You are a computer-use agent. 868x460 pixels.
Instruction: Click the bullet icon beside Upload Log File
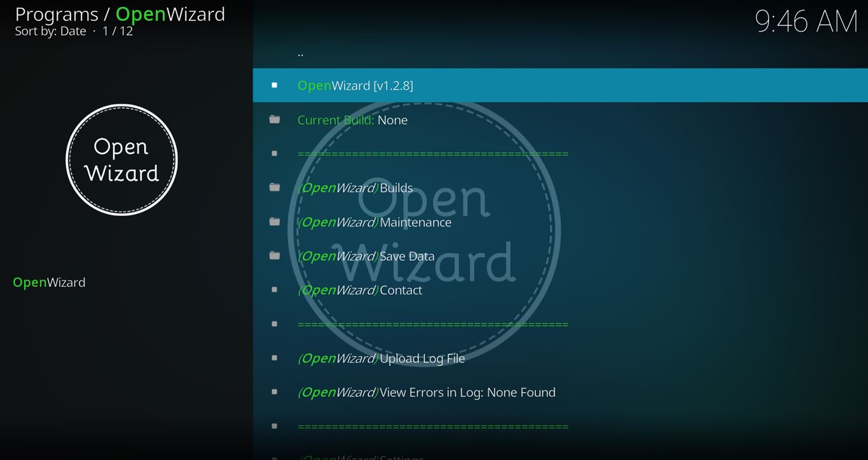coord(274,358)
